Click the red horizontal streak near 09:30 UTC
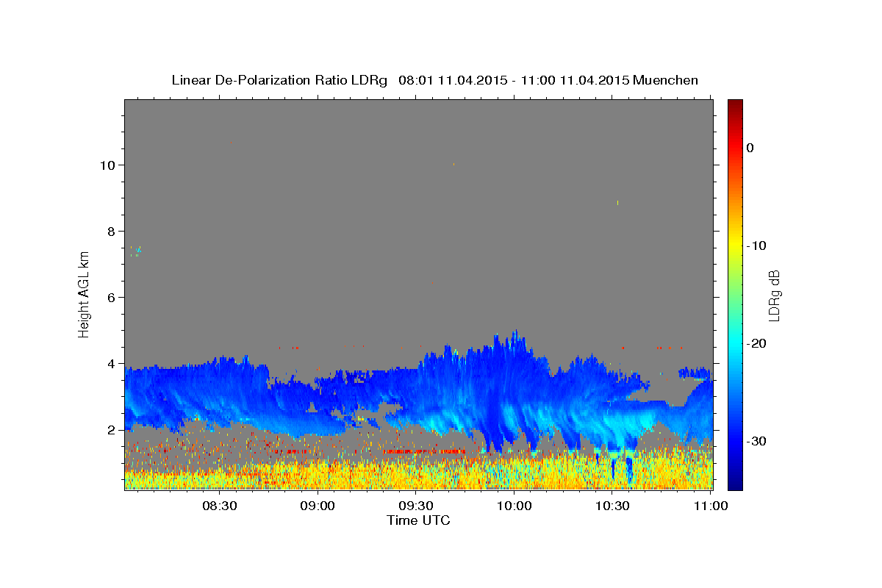This screenshot has width=882, height=588. (x=425, y=451)
